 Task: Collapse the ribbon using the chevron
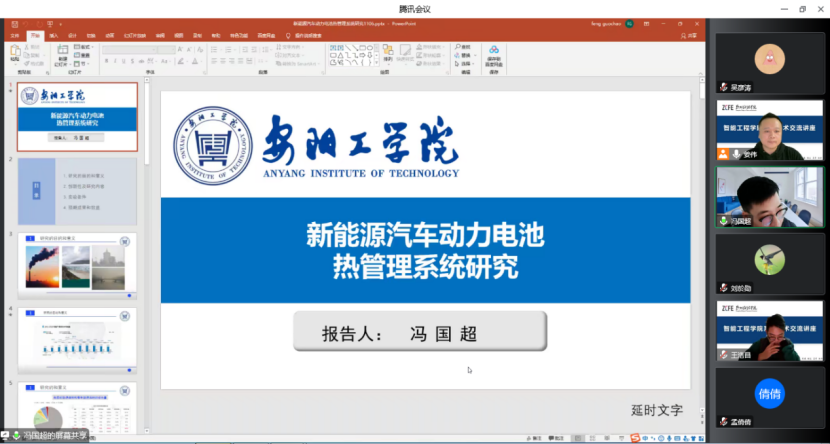pos(700,73)
